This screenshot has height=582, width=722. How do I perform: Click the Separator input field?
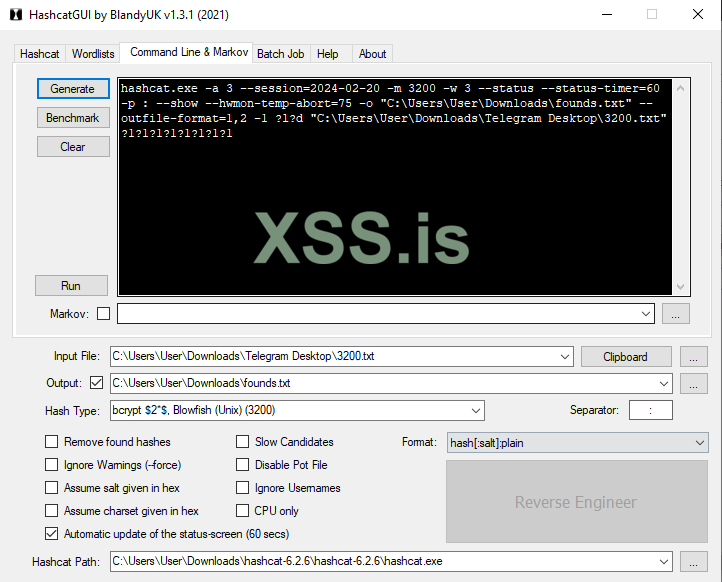click(651, 410)
